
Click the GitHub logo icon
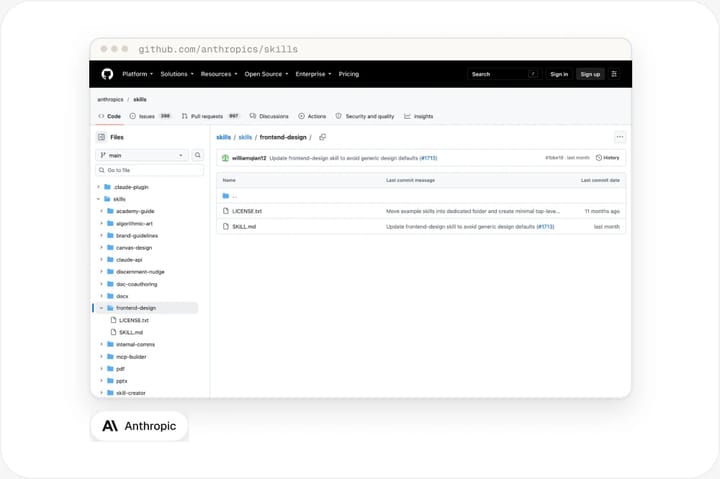(x=107, y=74)
